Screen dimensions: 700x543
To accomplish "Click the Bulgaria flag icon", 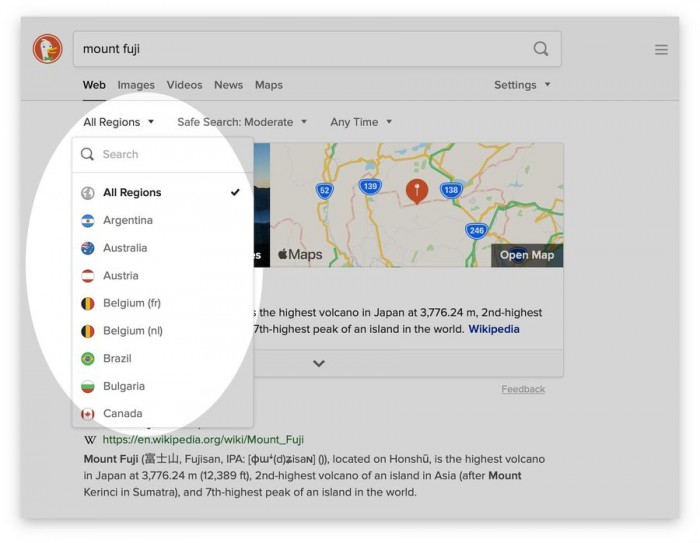I will (x=88, y=386).
